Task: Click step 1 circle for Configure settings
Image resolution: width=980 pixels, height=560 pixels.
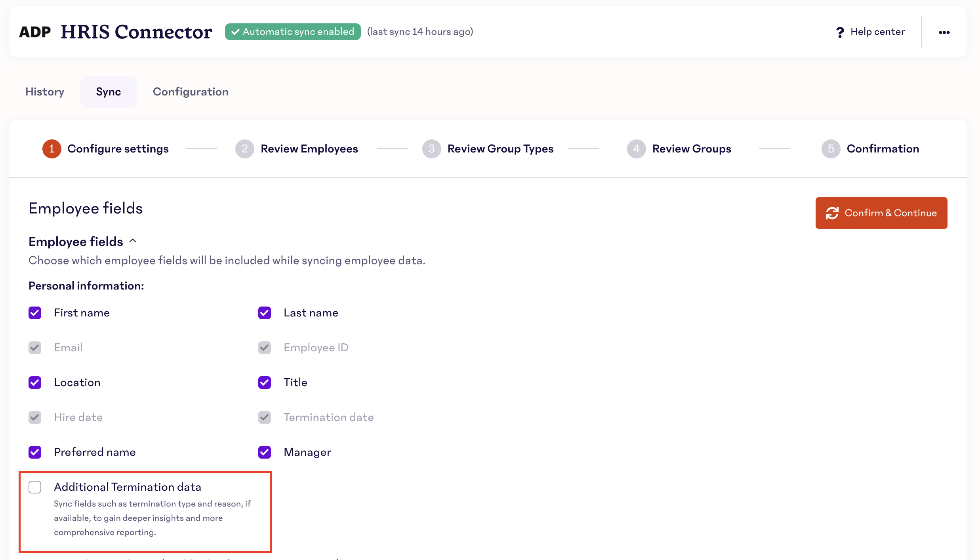Action: click(52, 149)
